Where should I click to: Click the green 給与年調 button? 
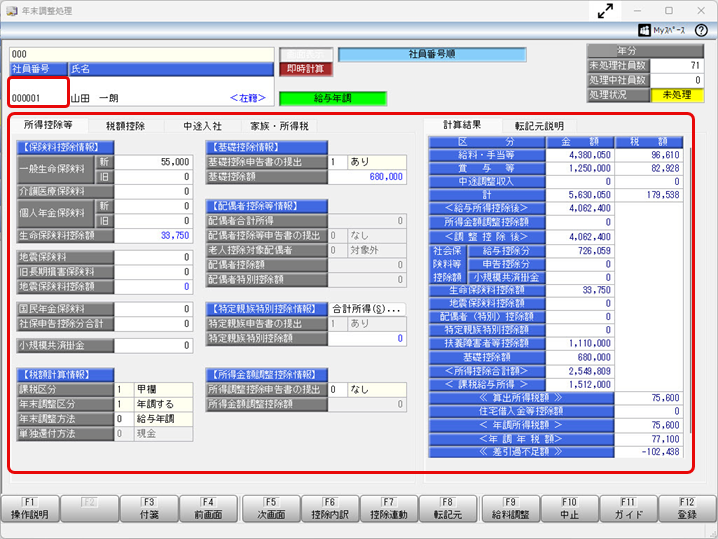333,98
